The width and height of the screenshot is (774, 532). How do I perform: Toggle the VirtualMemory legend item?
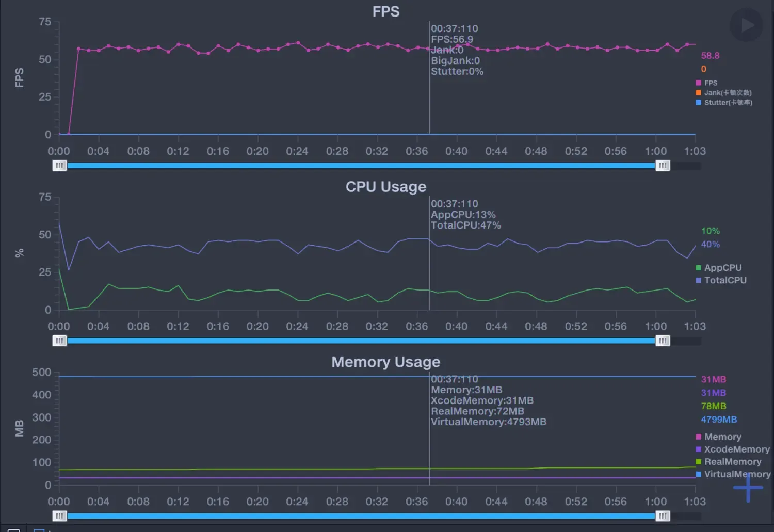[733, 474]
